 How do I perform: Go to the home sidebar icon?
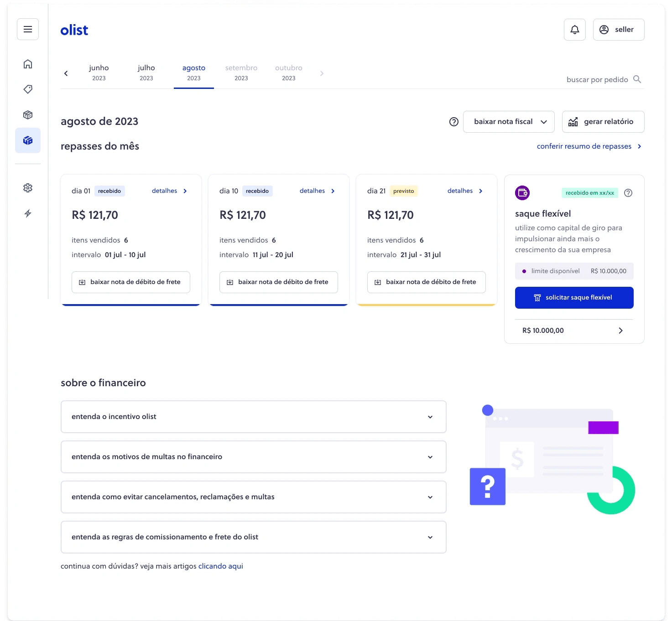(x=28, y=64)
